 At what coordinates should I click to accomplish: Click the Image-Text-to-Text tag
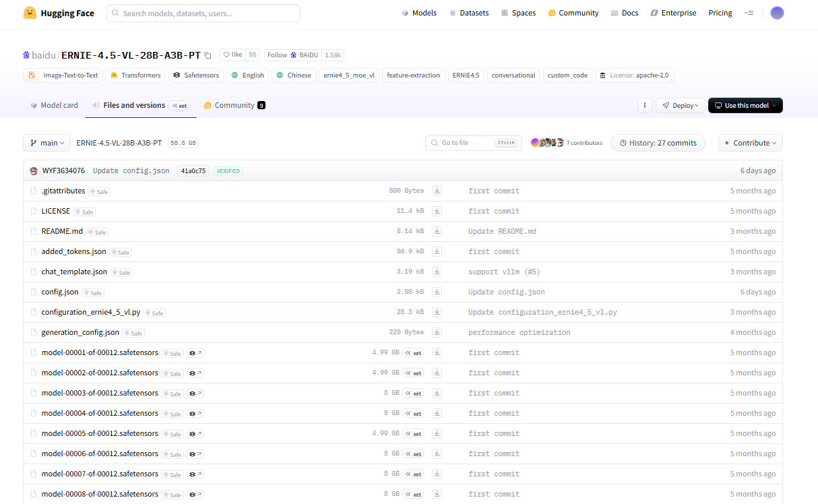pos(63,75)
